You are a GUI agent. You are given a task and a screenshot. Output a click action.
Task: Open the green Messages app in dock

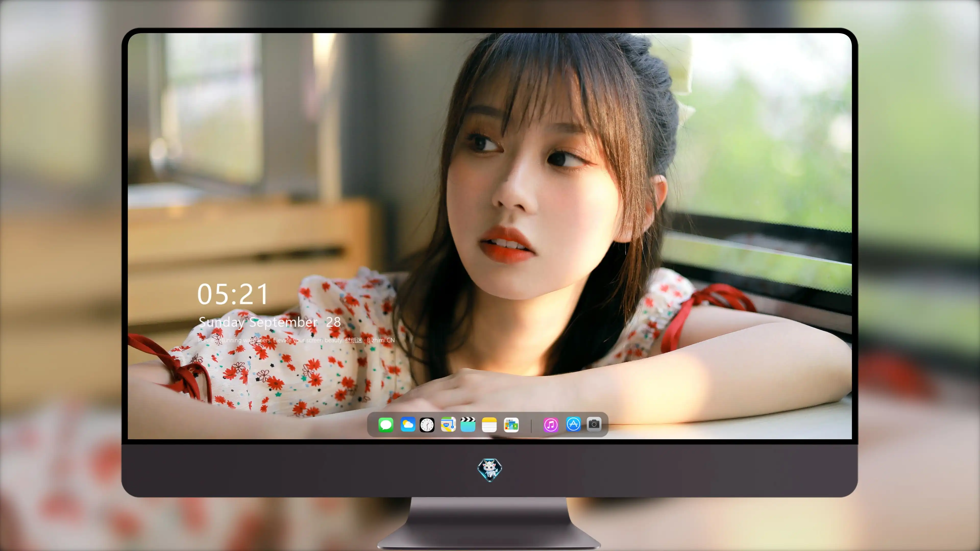386,425
